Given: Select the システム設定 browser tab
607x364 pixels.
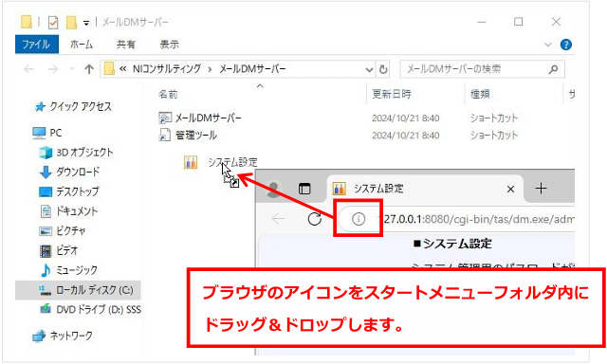Looking at the screenshot, I should click(425, 189).
